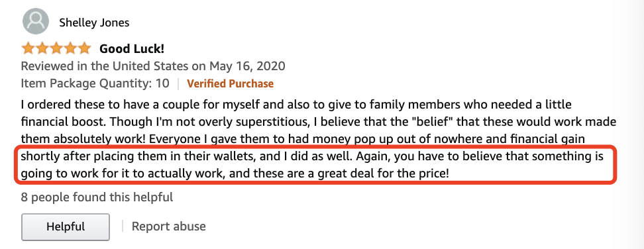Open the Shelley Jones reviewer name
Screen dimensions: 644x249
pyautogui.click(x=94, y=23)
